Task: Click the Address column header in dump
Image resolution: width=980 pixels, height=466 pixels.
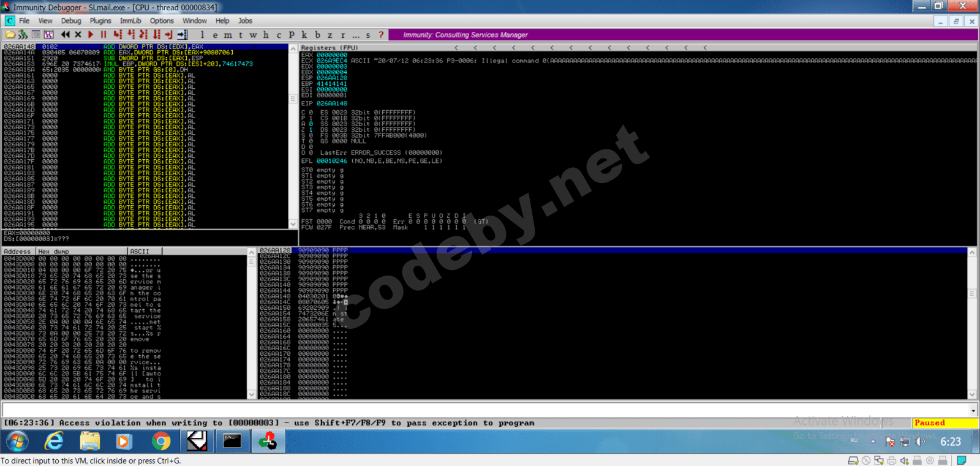Action: (18, 251)
